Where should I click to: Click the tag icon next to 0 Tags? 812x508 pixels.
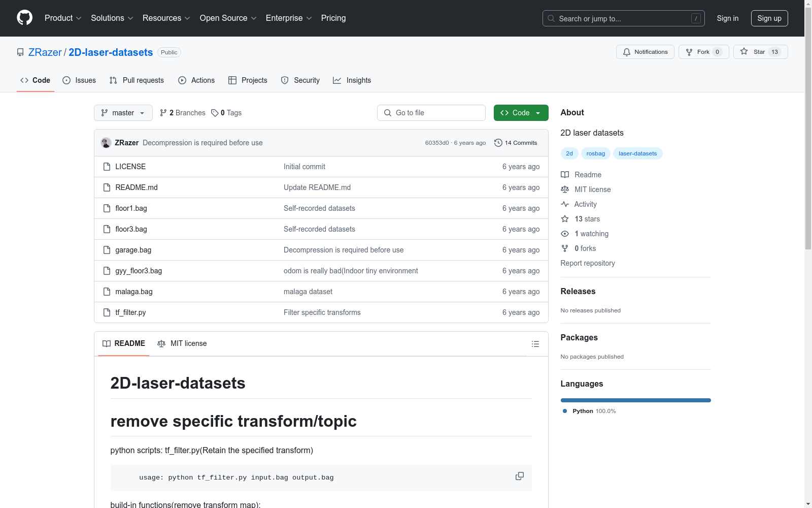[x=215, y=113]
